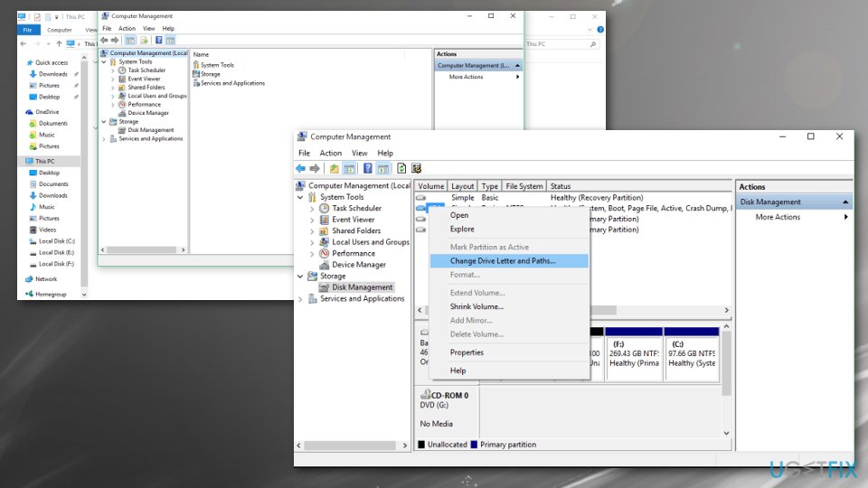The width and height of the screenshot is (868, 488).
Task: Choose Properties from the context menu
Action: 509,352
